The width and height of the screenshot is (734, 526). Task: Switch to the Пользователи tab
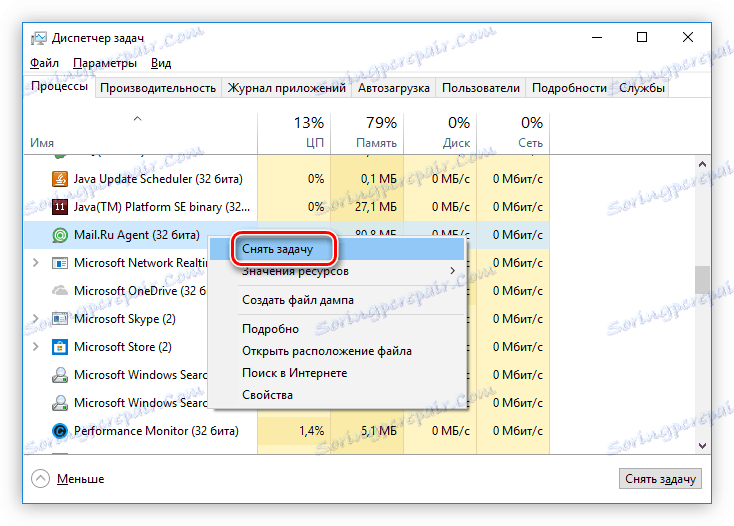(x=481, y=88)
